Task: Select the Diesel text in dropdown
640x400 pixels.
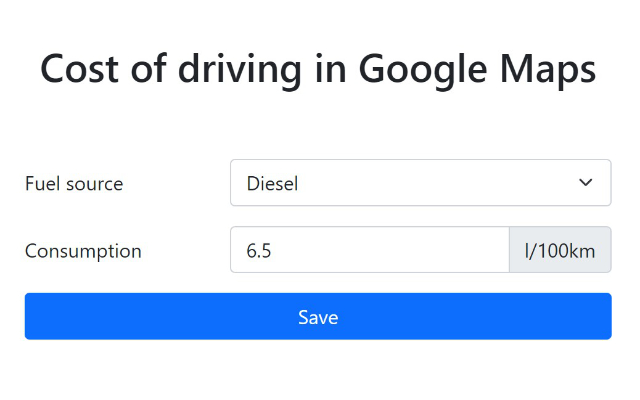Action: point(272,184)
